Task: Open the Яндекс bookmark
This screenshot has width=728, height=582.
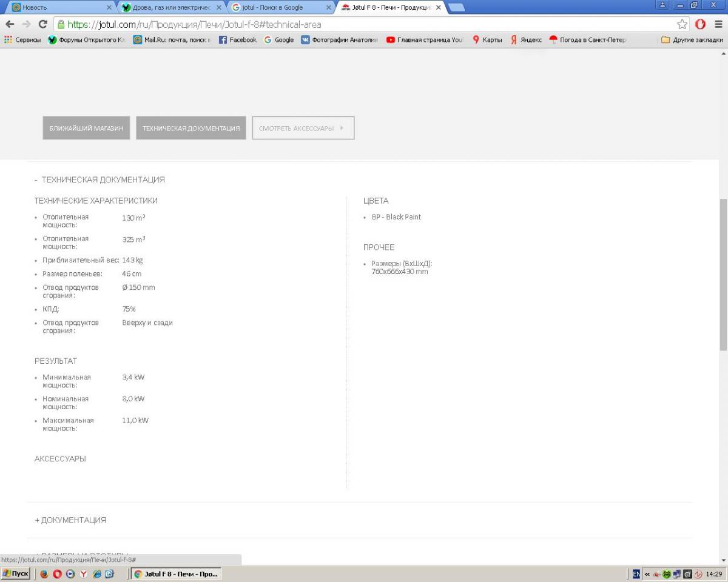Action: 525,40
